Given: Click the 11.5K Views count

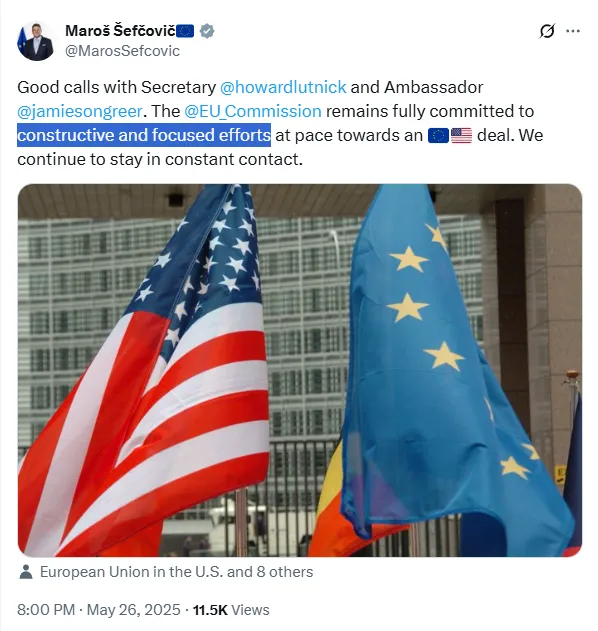Looking at the screenshot, I should [x=231, y=610].
